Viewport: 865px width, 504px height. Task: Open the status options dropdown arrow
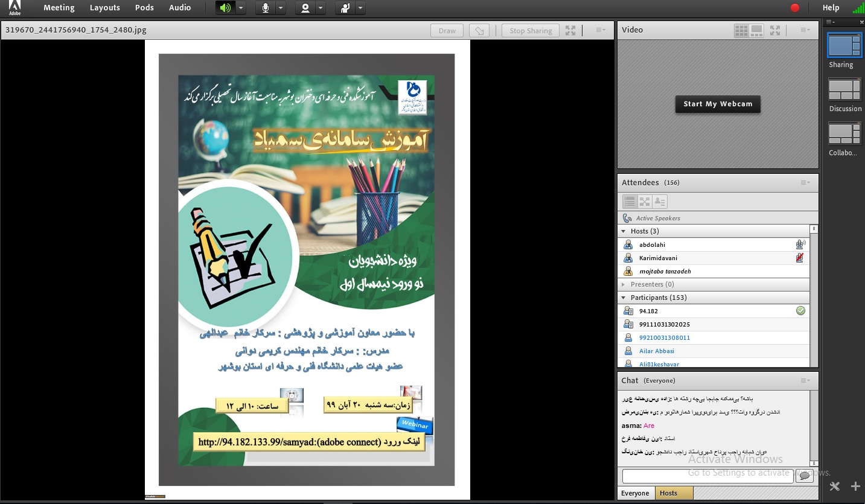pyautogui.click(x=360, y=8)
